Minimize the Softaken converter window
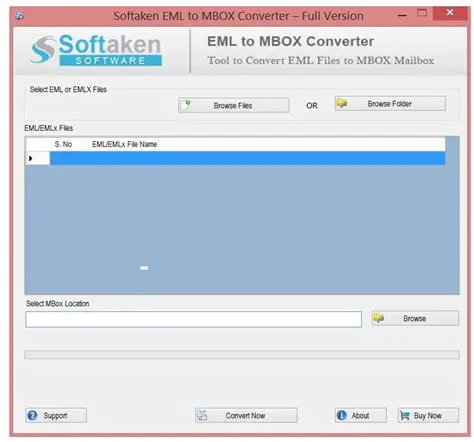The image size is (474, 442). pyautogui.click(x=403, y=15)
